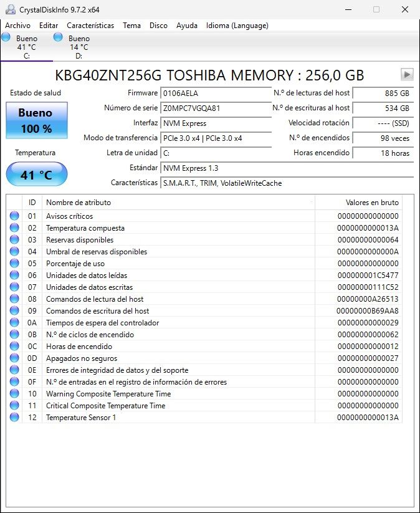Click the status orb for Errores de integridad de datos
Screen dimensions: 420x513
(x=14, y=370)
